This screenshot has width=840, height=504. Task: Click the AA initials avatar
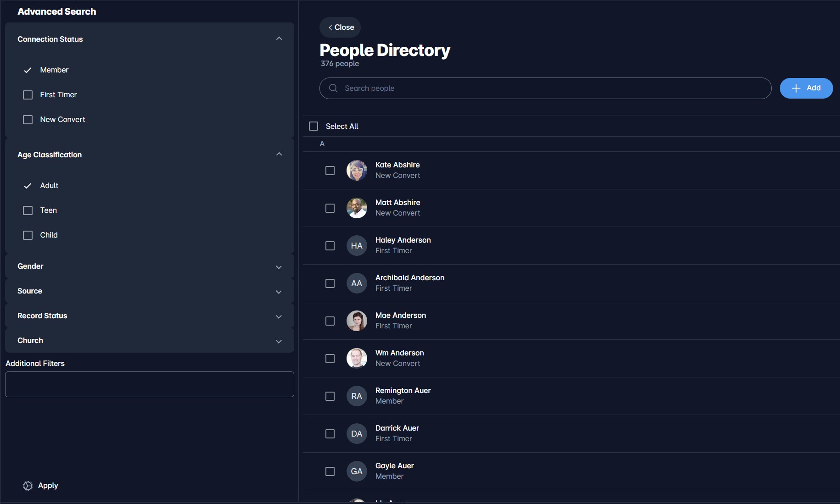pyautogui.click(x=357, y=283)
